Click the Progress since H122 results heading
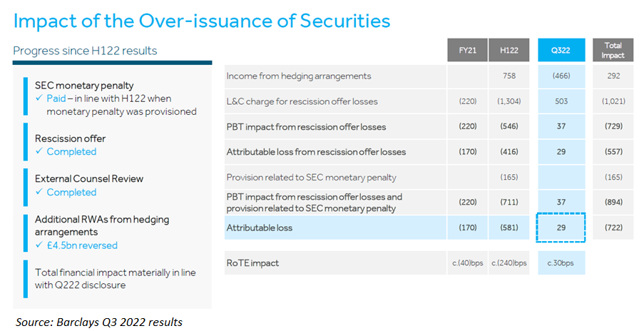Image resolution: width=644 pixels, height=331 pixels. pos(86,51)
